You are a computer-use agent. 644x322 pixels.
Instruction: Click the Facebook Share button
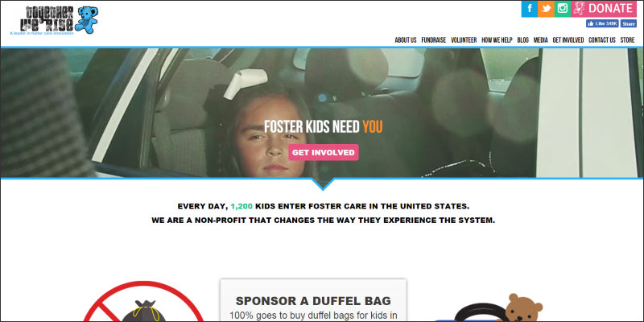click(629, 24)
